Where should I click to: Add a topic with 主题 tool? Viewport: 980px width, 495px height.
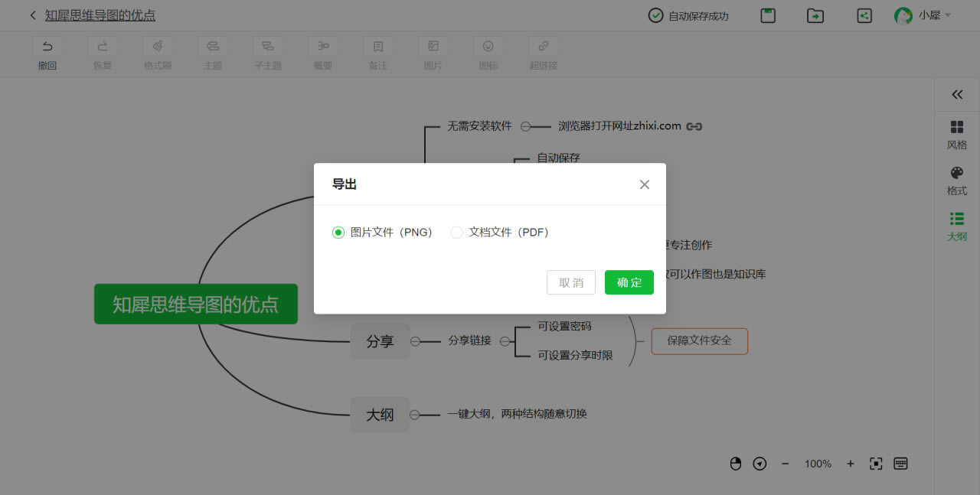point(213,54)
